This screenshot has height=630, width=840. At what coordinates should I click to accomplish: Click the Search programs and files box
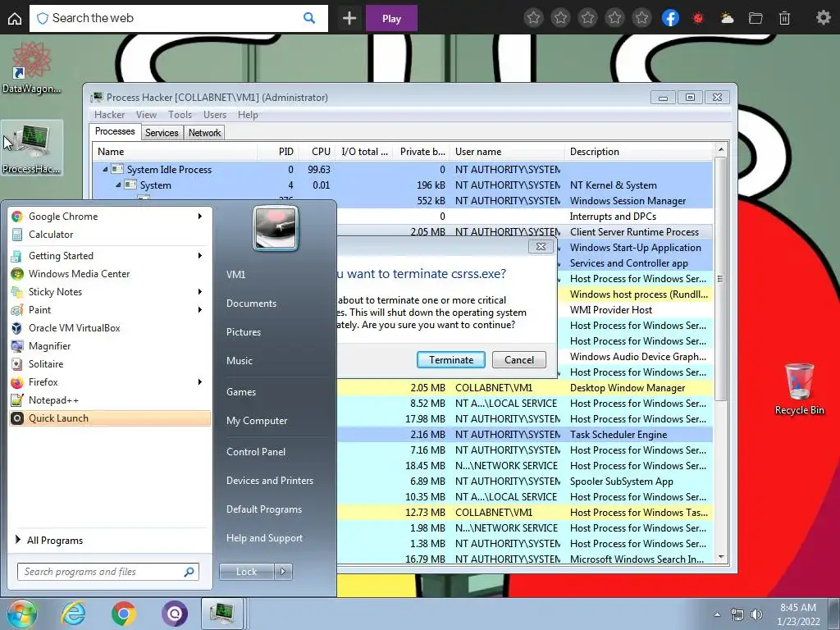pos(108,572)
